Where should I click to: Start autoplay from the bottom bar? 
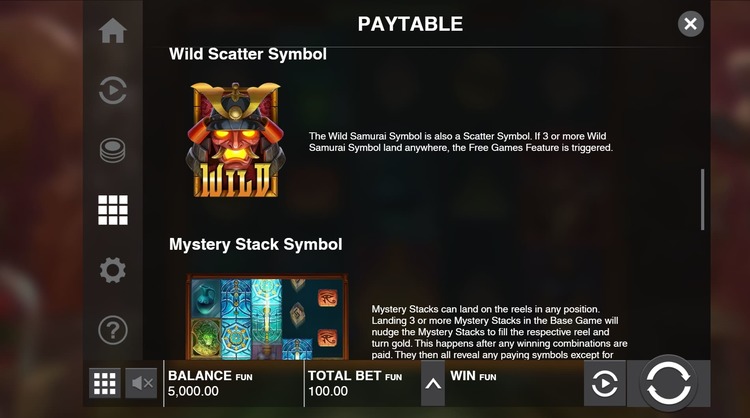pos(605,384)
